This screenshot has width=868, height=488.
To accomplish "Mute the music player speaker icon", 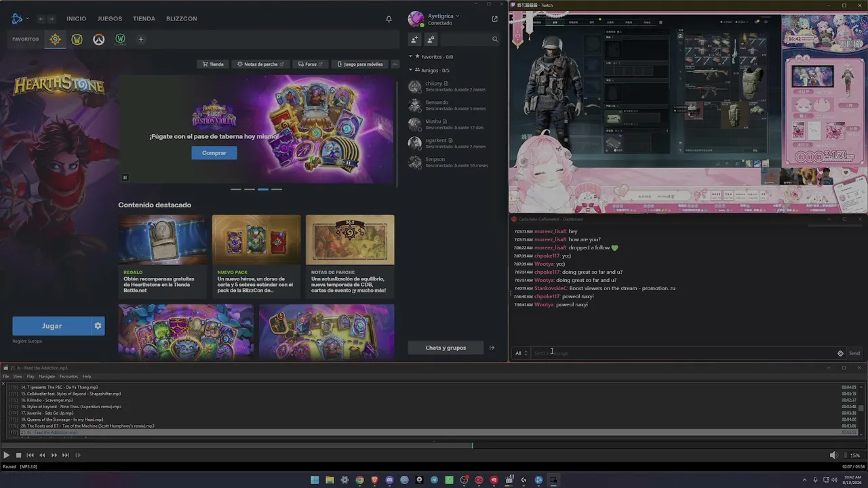I will coord(833,455).
